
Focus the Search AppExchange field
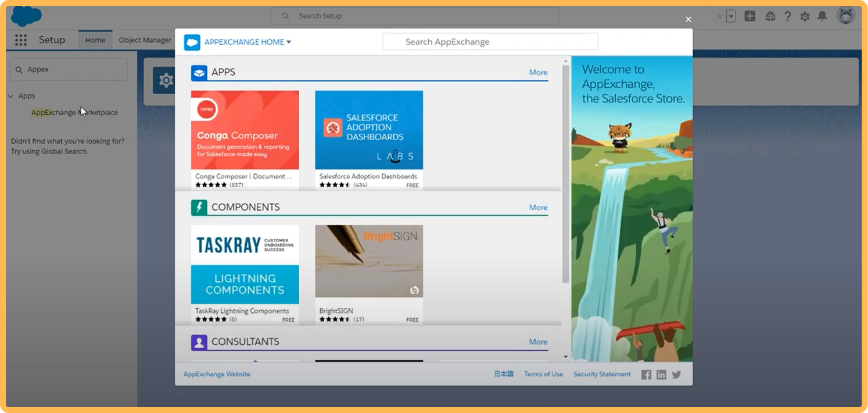pos(490,42)
